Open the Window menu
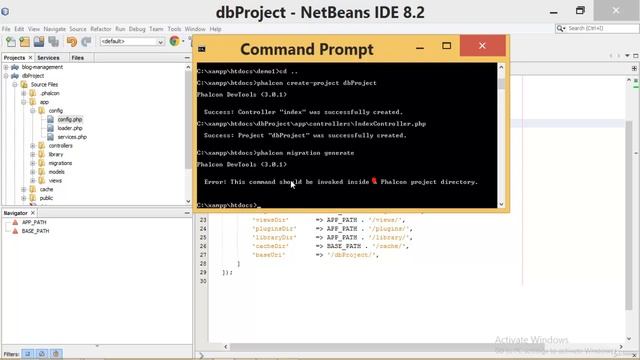The height and width of the screenshot is (360, 640). [195, 29]
